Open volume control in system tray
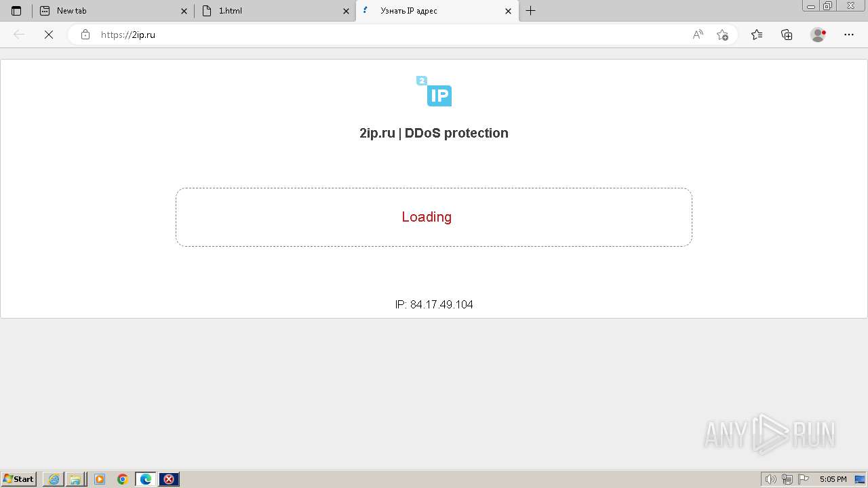 click(771, 479)
